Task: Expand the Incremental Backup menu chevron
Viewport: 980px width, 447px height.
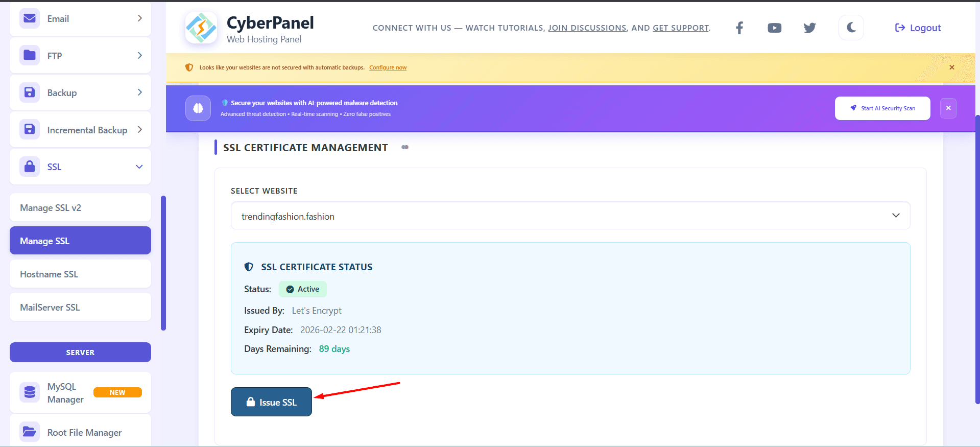Action: pyautogui.click(x=139, y=130)
